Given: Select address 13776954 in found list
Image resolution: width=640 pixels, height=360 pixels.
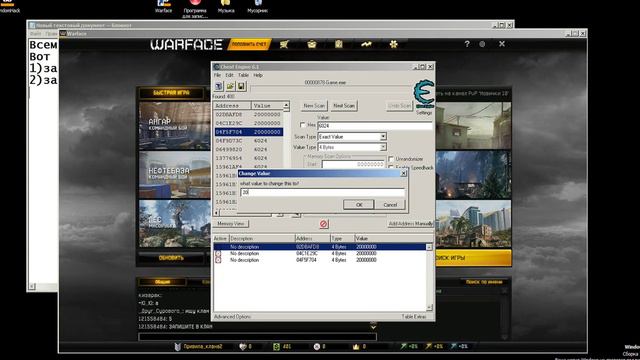Looking at the screenshot, I should click(248, 158).
